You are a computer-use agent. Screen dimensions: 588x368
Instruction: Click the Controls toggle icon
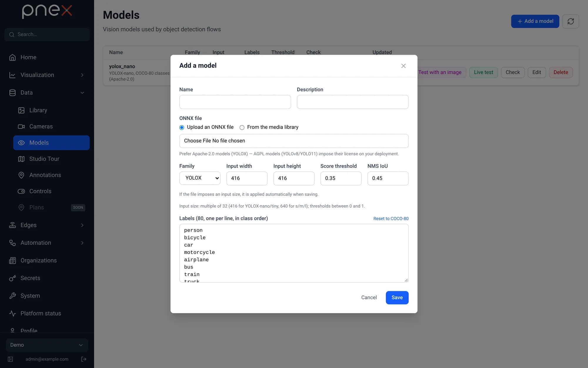(x=21, y=191)
